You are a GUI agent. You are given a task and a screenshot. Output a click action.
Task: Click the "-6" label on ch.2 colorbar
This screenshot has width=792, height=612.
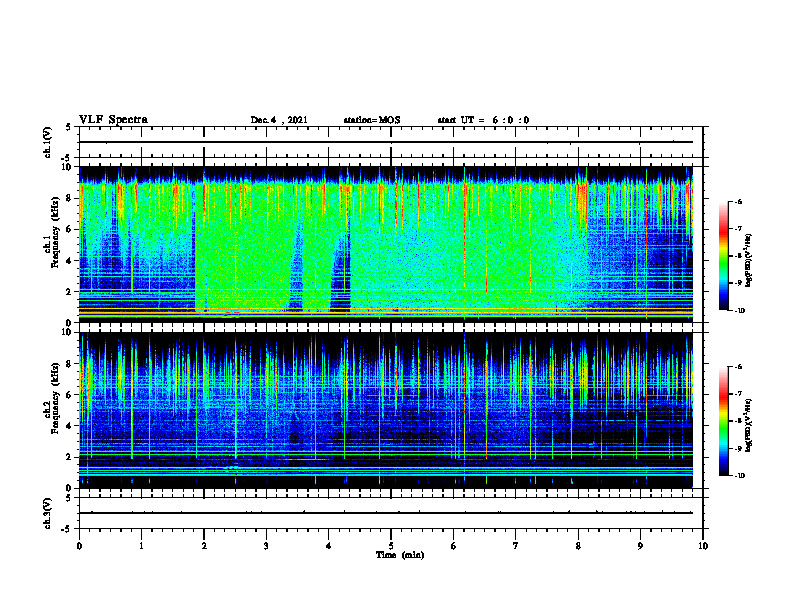click(738, 367)
